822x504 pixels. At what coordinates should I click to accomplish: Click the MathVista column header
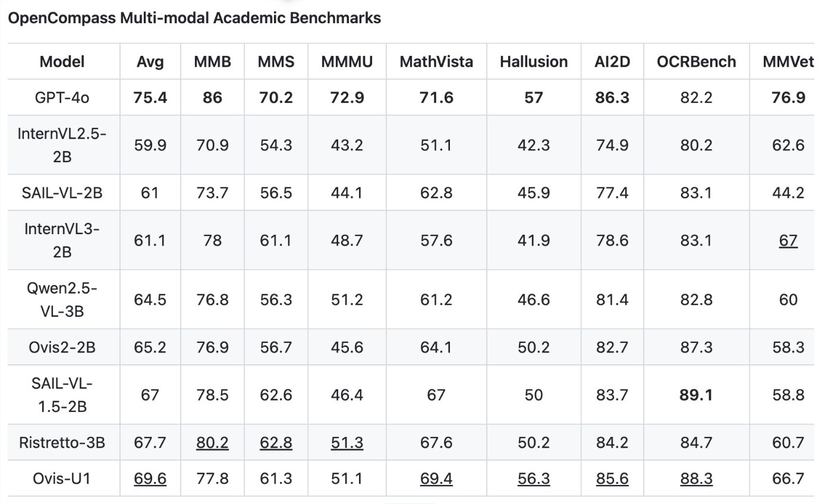click(x=436, y=62)
